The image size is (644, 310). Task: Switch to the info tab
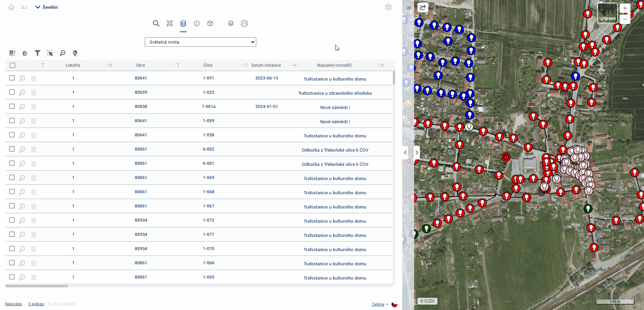(x=197, y=23)
